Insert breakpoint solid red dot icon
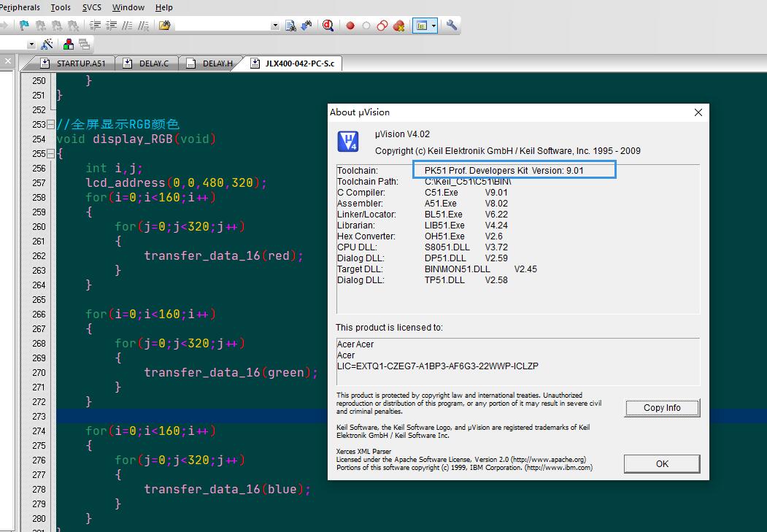This screenshot has width=767, height=532. coord(350,26)
